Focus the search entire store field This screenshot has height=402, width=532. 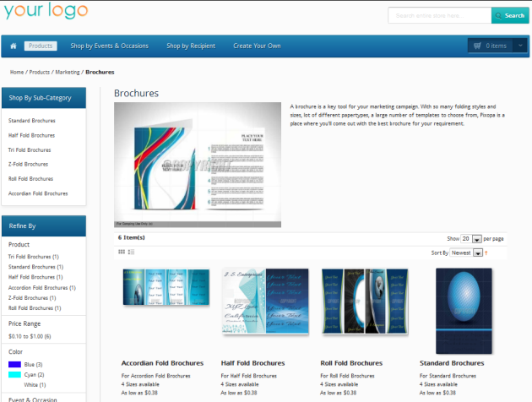[440, 15]
